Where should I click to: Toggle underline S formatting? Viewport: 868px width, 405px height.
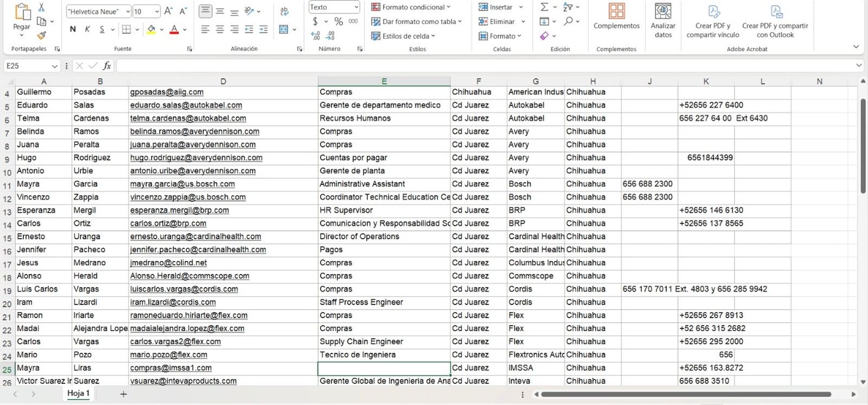tap(102, 29)
